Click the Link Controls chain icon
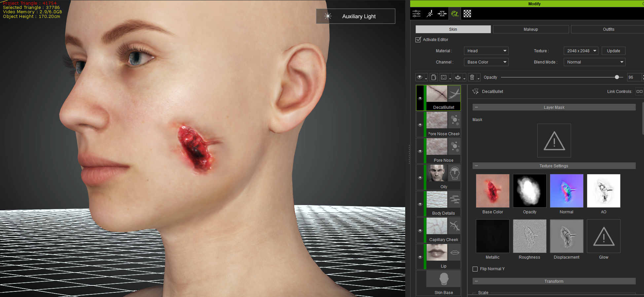Viewport: 644px width, 297px height. tap(639, 91)
